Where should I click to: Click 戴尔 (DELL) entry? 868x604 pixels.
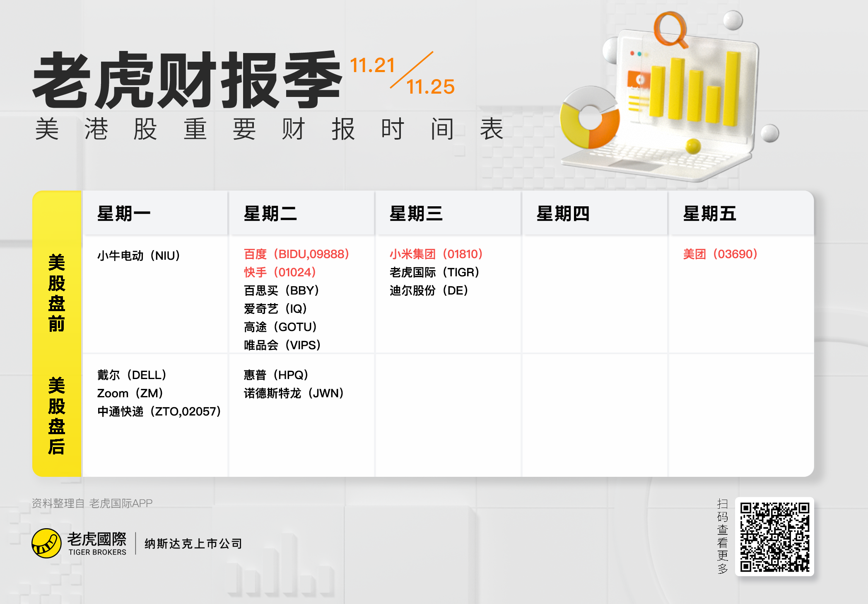[132, 375]
